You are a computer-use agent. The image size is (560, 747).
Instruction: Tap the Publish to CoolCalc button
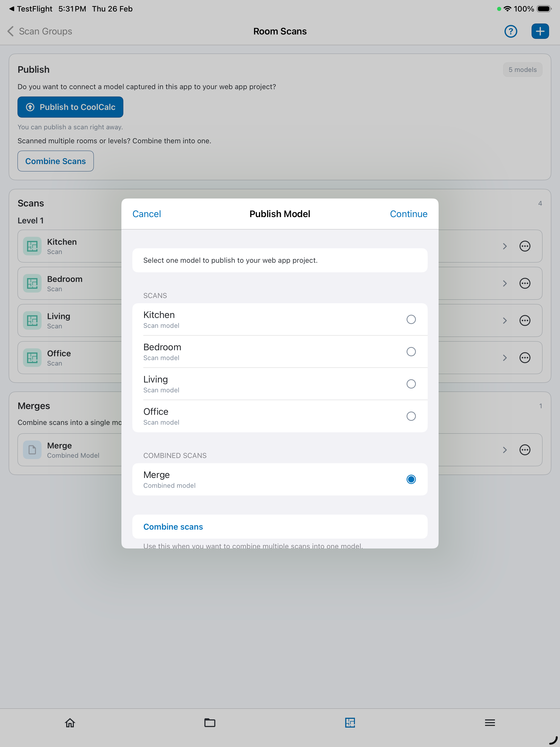pyautogui.click(x=70, y=107)
